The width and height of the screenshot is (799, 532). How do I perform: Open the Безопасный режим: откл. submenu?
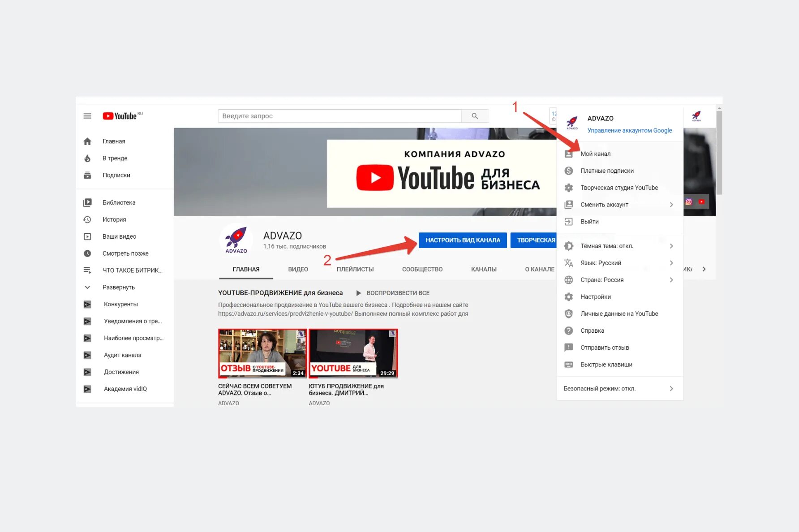click(671, 389)
